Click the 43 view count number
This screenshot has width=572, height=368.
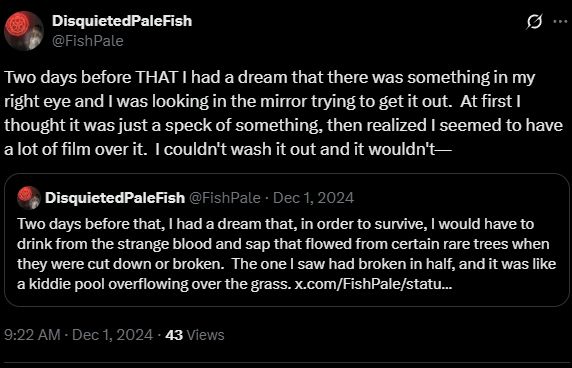[x=174, y=335]
